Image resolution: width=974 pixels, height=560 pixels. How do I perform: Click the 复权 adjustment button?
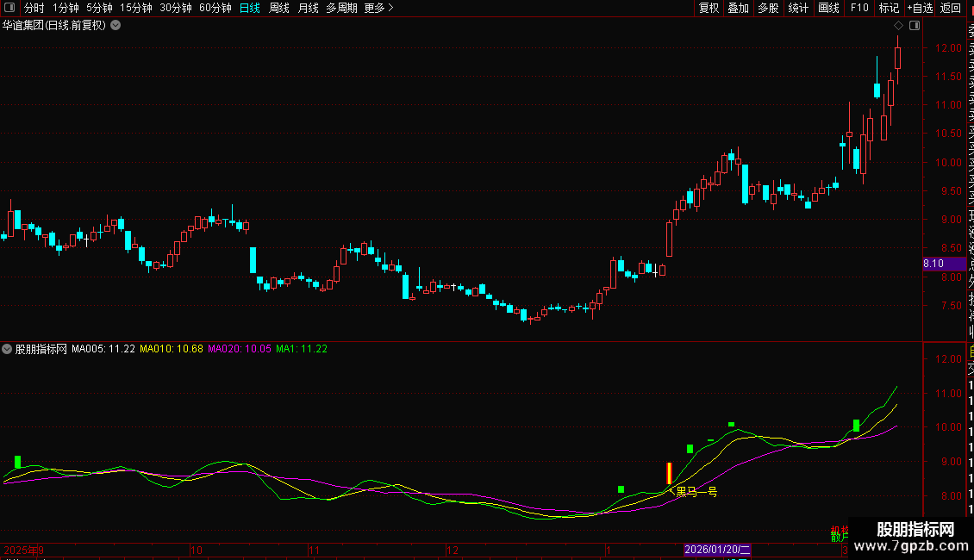point(709,8)
